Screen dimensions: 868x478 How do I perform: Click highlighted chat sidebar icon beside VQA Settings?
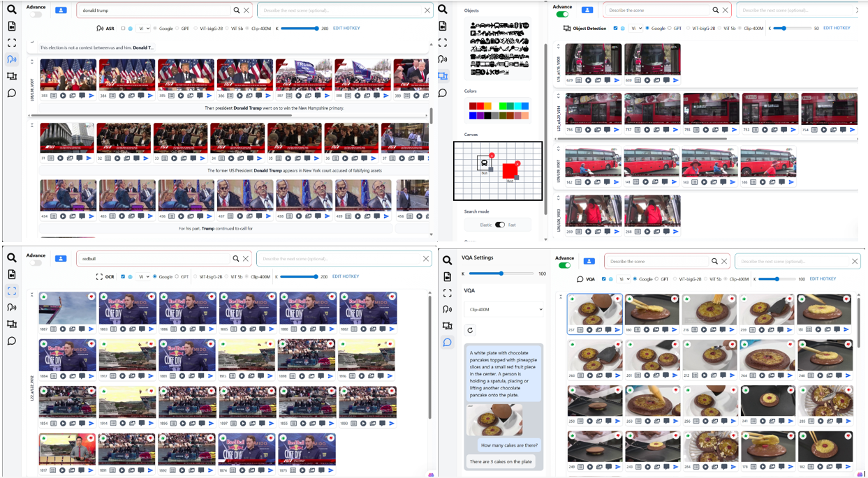pos(448,343)
